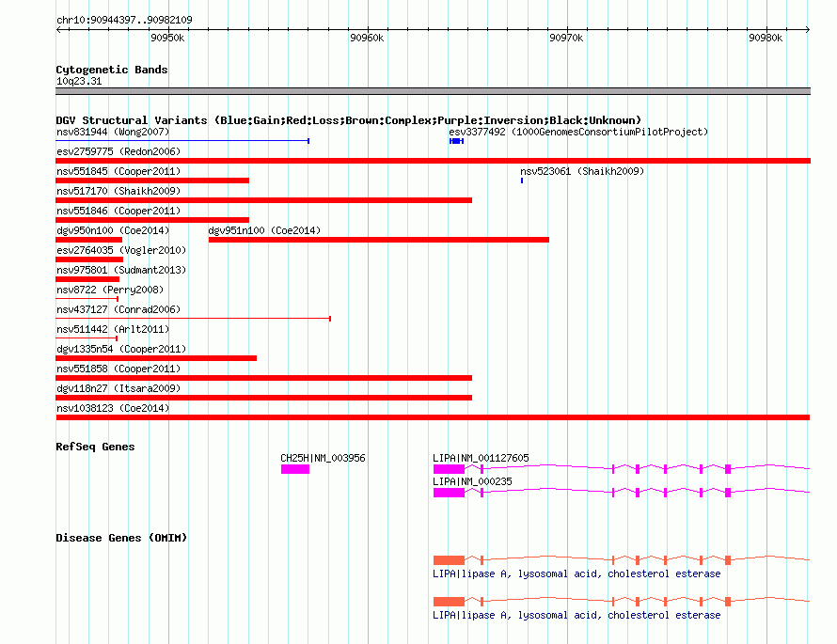Open variant nsv831944 (Wong2007) label
This screenshot has width=837, height=644.
113,132
